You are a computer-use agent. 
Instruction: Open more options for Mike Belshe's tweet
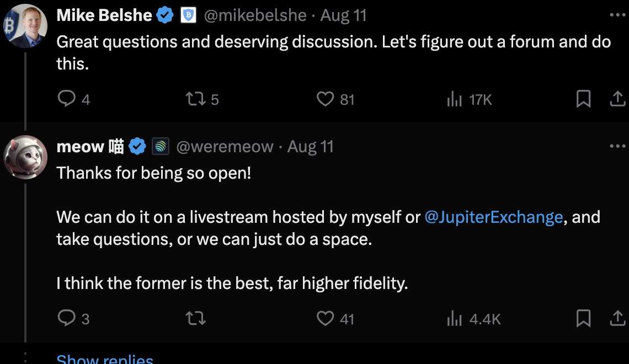[x=617, y=15]
